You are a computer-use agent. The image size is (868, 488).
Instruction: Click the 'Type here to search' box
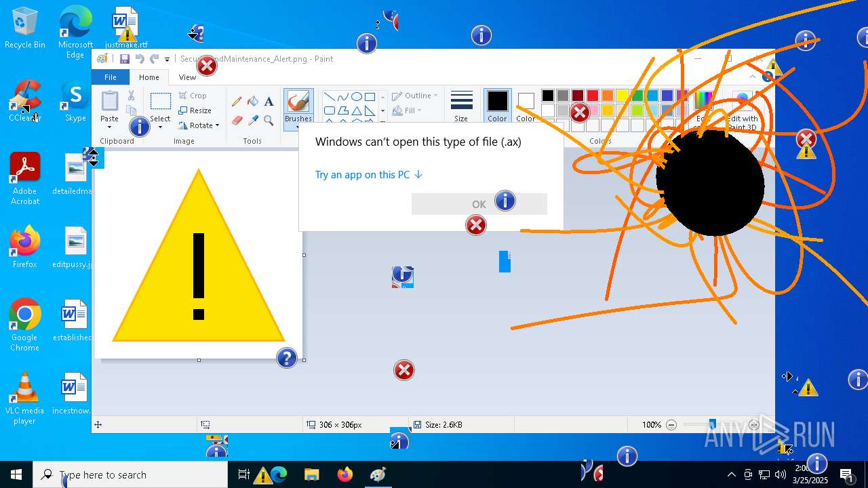[x=130, y=474]
